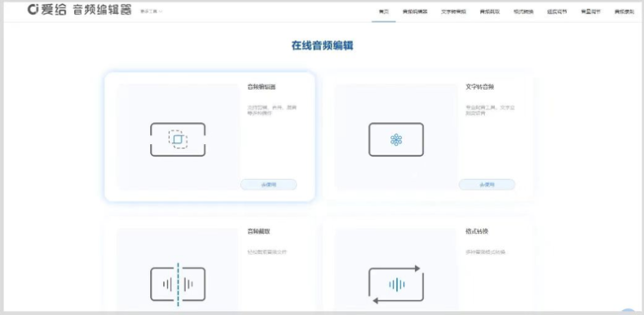Image resolution: width=644 pixels, height=315 pixels.
Task: Select the 首页 tab in top navigation
Action: click(x=384, y=12)
